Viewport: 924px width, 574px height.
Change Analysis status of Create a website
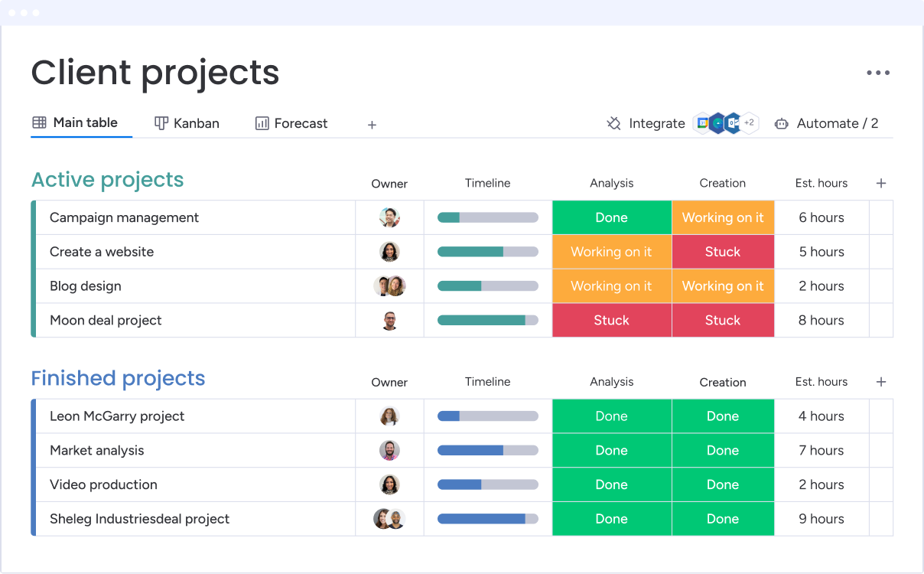(612, 252)
